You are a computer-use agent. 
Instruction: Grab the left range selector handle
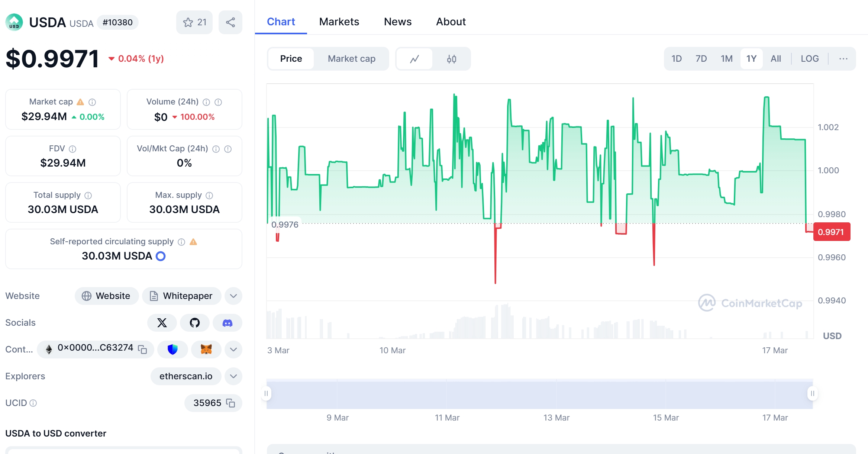coord(266,393)
